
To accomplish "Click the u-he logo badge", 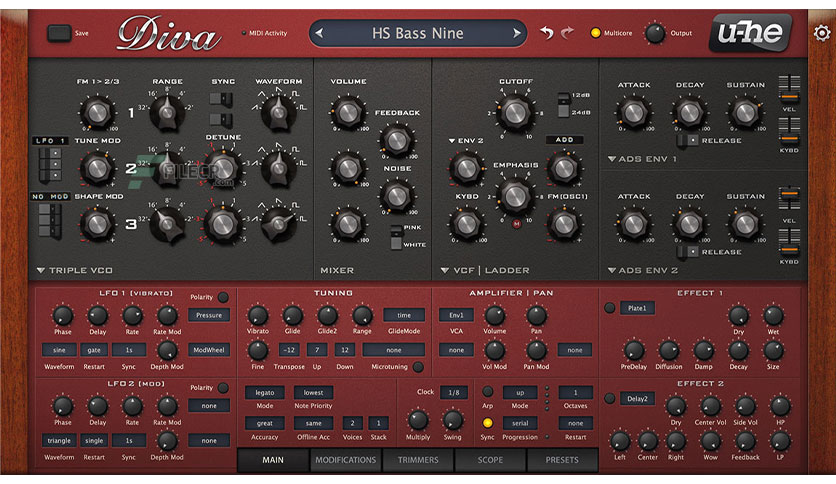I will (x=750, y=33).
